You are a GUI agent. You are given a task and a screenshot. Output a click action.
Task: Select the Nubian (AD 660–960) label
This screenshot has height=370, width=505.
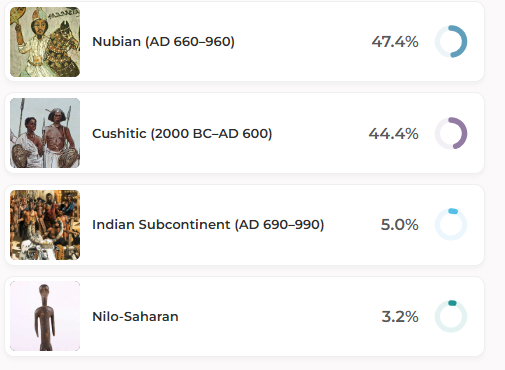(163, 42)
